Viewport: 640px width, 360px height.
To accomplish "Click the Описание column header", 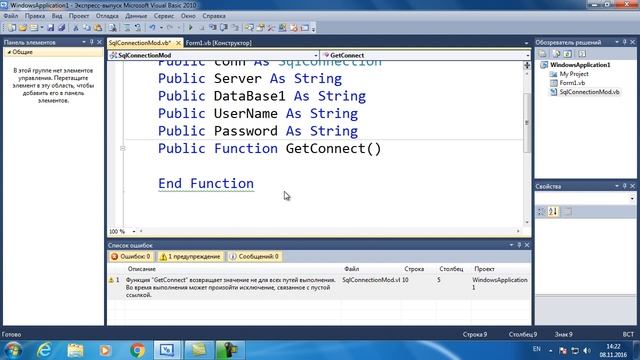I will (x=142, y=269).
